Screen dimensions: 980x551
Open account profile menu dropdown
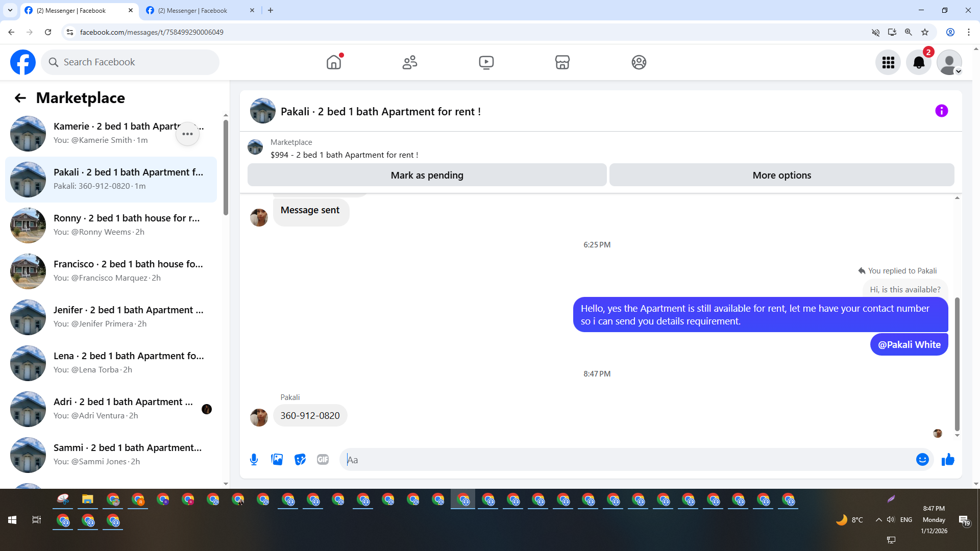pos(949,62)
